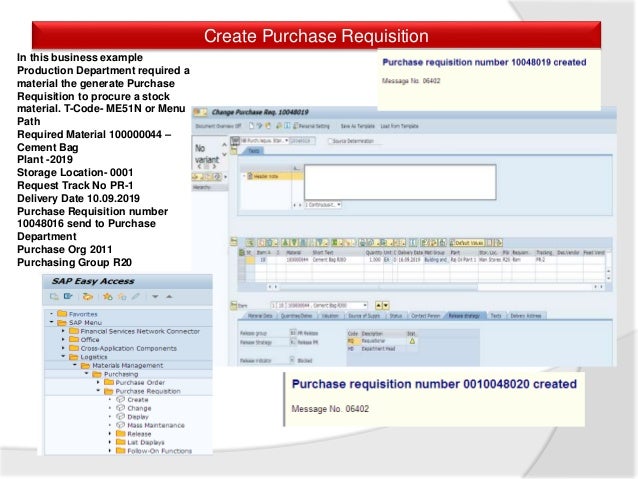Switch to the Valuation tab
This screenshot has height=479, width=638.
point(330,316)
